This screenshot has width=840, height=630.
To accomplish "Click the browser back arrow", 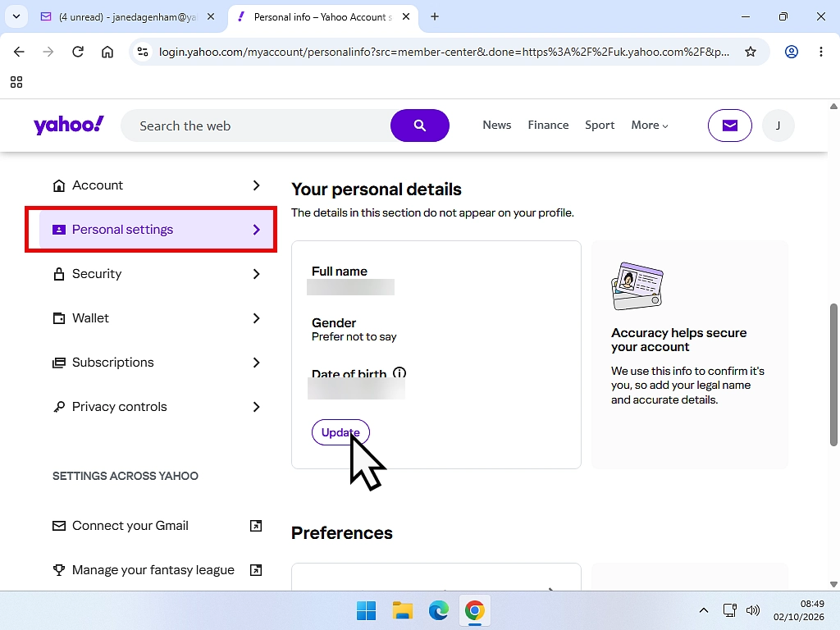I will (x=19, y=52).
